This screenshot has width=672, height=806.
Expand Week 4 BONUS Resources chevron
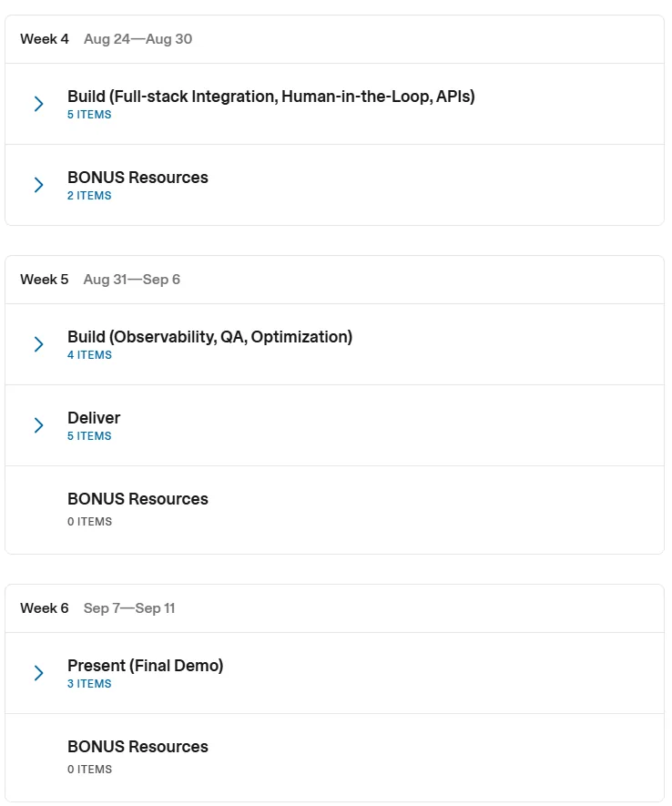[x=38, y=185]
